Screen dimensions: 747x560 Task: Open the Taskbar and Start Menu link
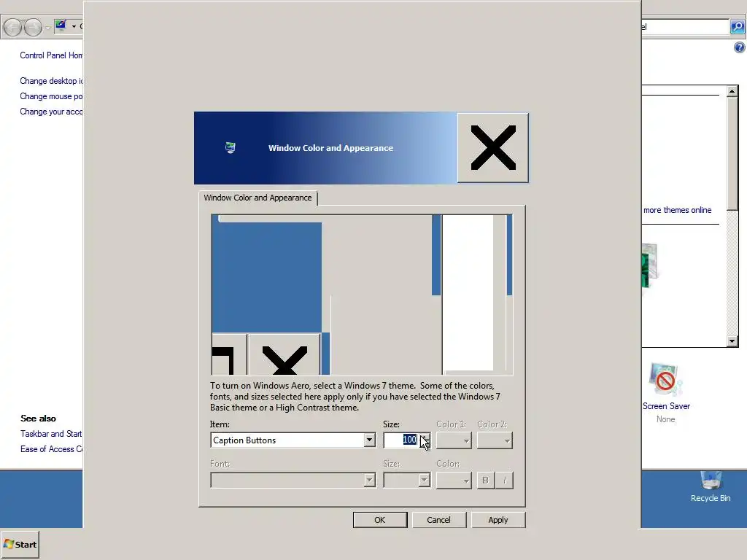(51, 434)
